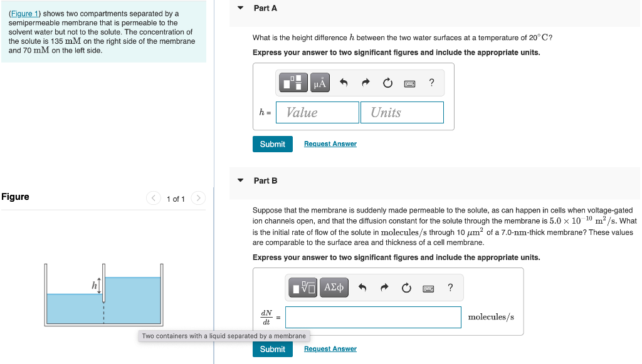This screenshot has height=364, width=642.
Task: Collapse the Part B section
Action: click(240, 180)
